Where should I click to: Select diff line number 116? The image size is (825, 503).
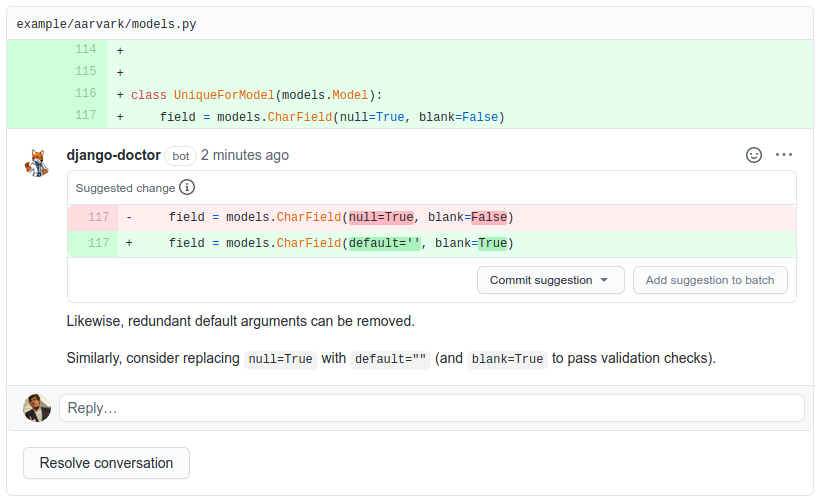(85, 94)
